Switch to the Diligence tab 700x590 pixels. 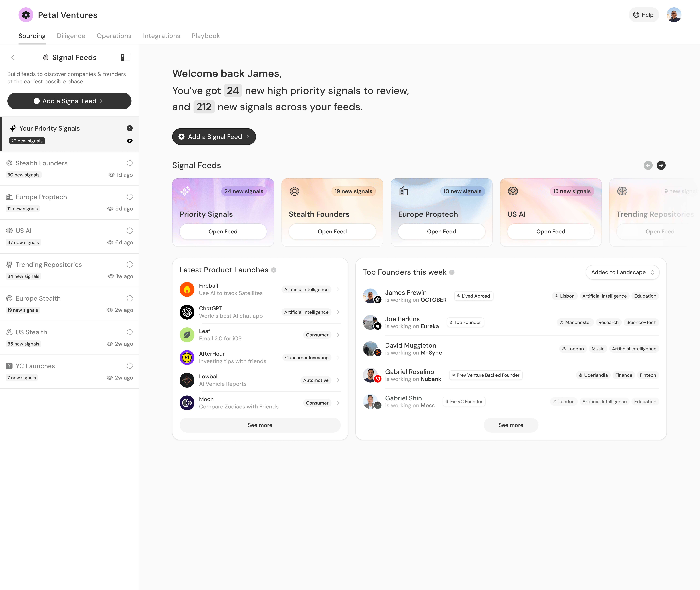pyautogui.click(x=71, y=36)
